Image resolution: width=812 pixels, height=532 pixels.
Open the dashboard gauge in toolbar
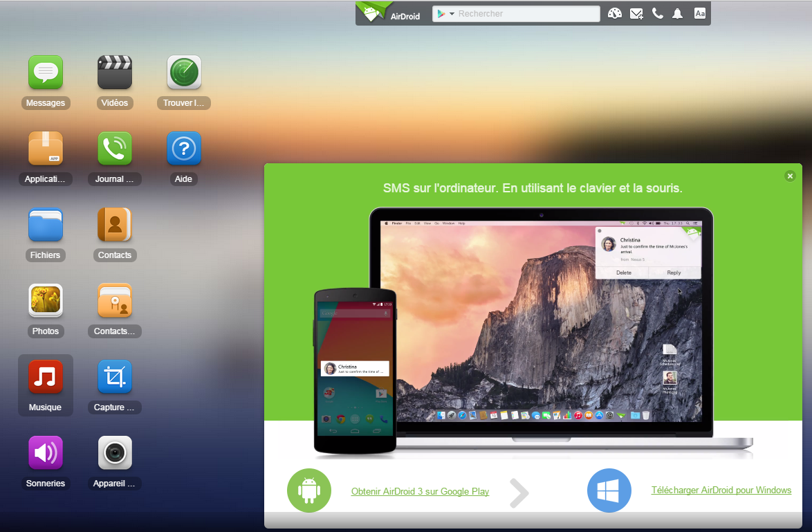pyautogui.click(x=615, y=14)
